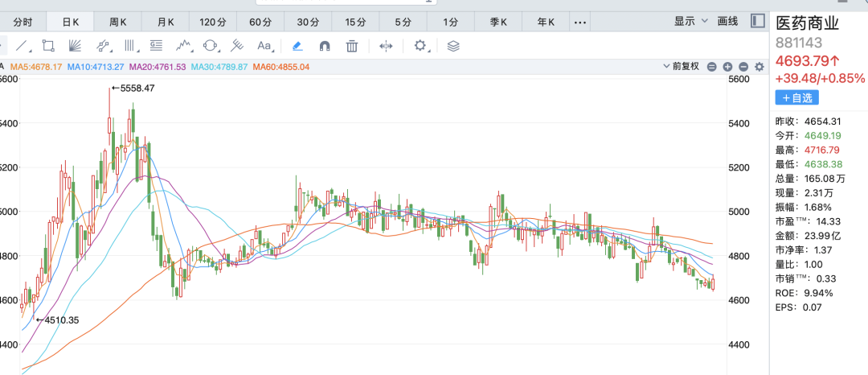Switch to the 月K tab

166,23
